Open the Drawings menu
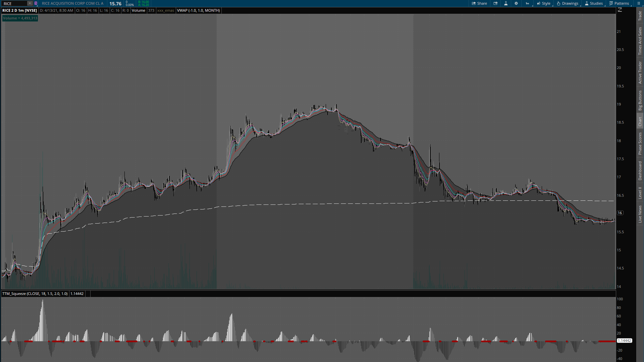This screenshot has height=362, width=644. pos(568,3)
